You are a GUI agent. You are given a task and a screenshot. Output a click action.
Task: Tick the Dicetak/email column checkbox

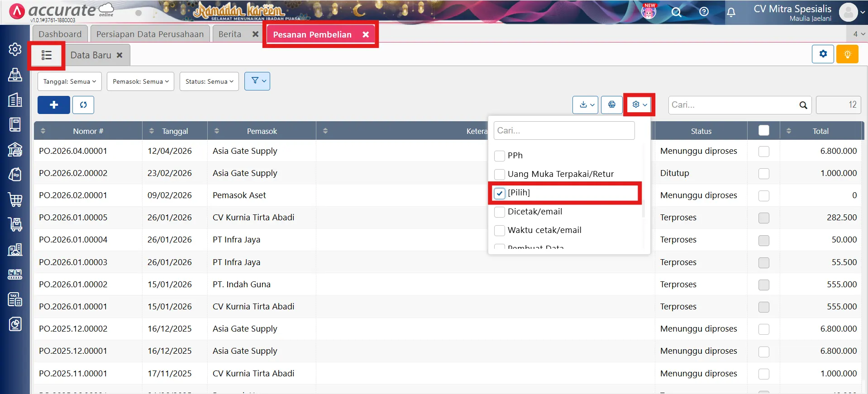coord(500,212)
